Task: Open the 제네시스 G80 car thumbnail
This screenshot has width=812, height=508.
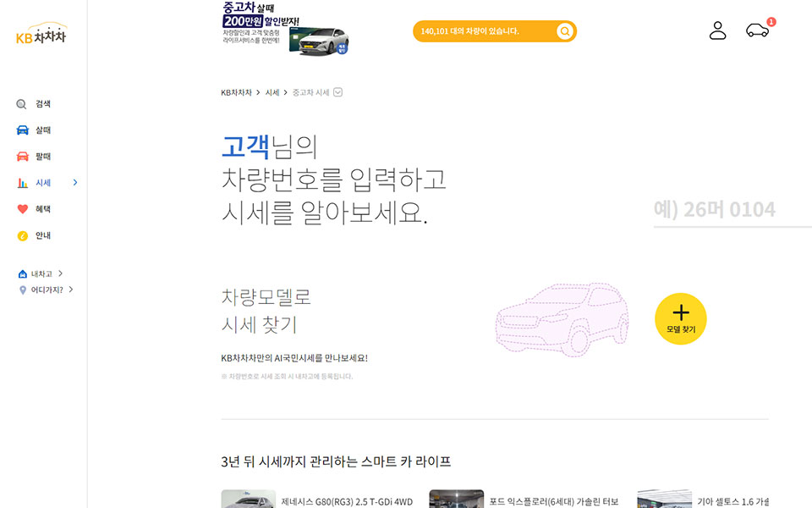Action: click(248, 499)
